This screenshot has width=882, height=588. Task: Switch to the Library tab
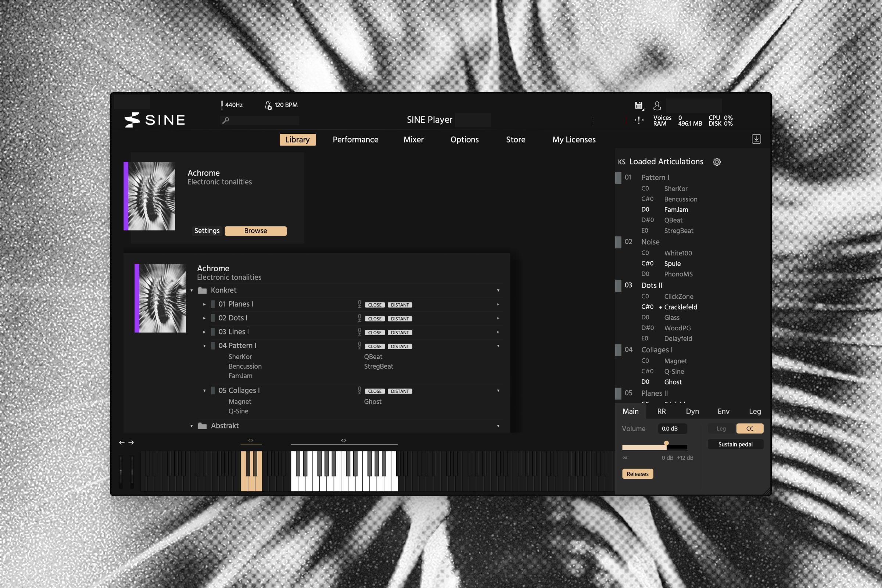pos(297,140)
